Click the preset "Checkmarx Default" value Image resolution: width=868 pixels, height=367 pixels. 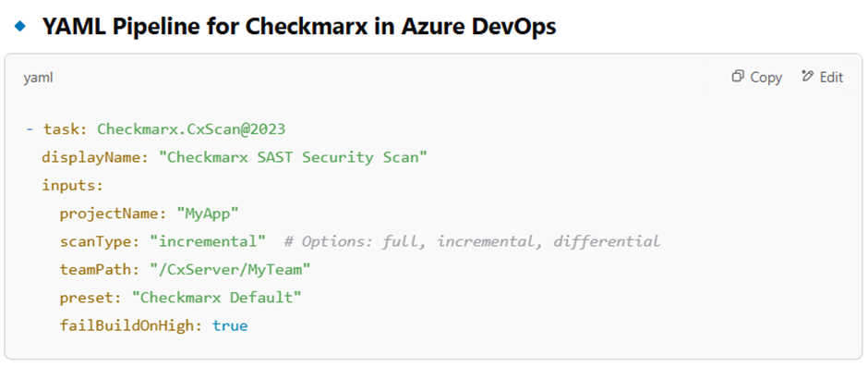click(x=216, y=298)
